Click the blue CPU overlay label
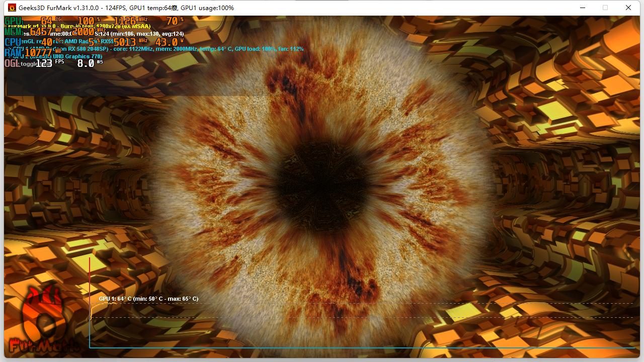 pyautogui.click(x=13, y=42)
